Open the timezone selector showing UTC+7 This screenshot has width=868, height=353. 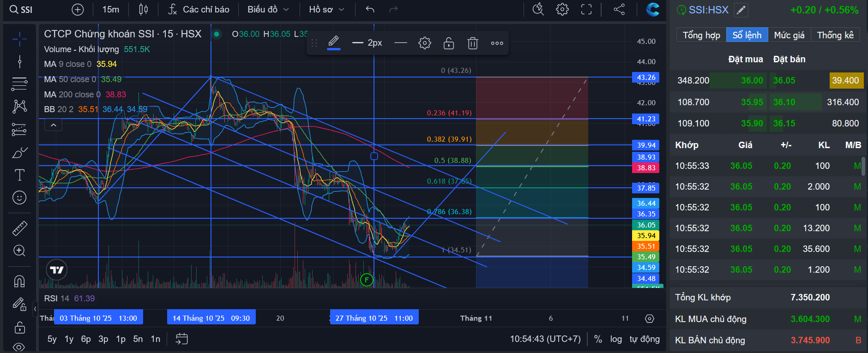[x=545, y=339]
